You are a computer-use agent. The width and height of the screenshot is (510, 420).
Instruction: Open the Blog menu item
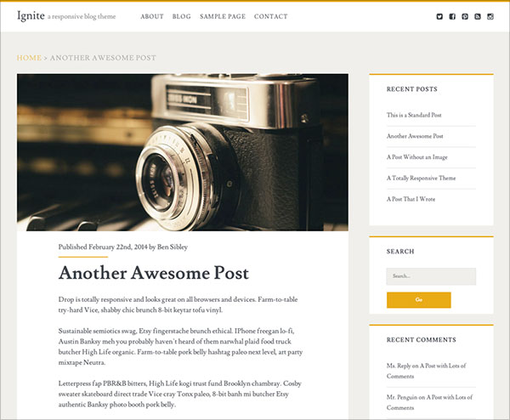point(182,17)
